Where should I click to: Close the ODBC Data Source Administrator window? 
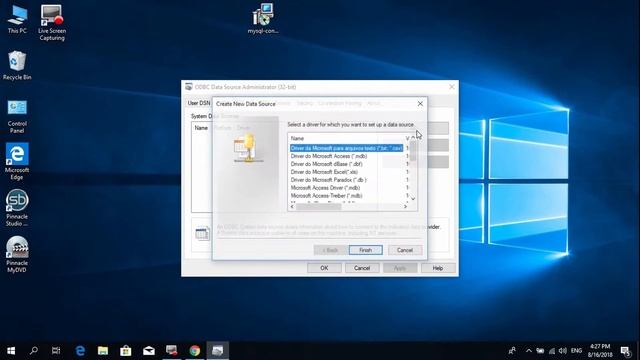(x=451, y=87)
